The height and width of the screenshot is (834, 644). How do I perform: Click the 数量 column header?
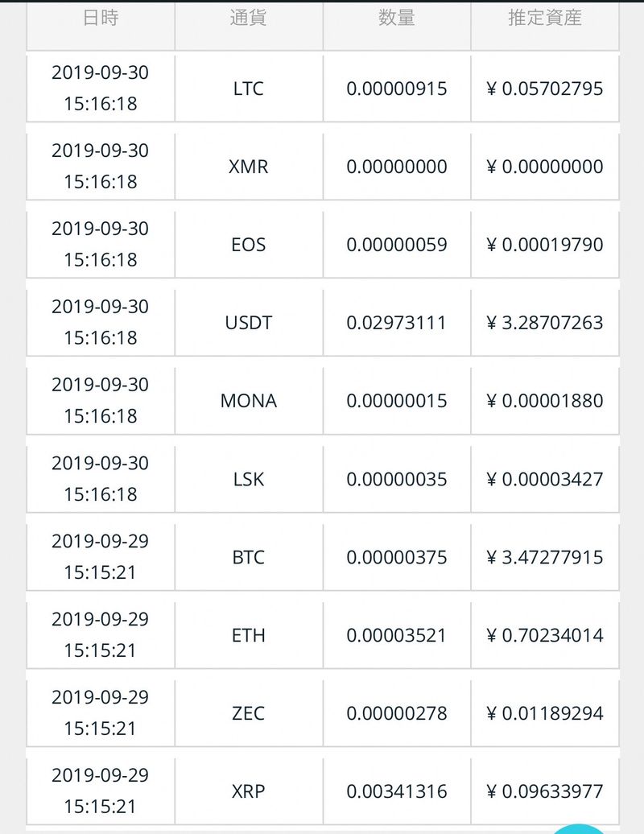click(x=397, y=18)
